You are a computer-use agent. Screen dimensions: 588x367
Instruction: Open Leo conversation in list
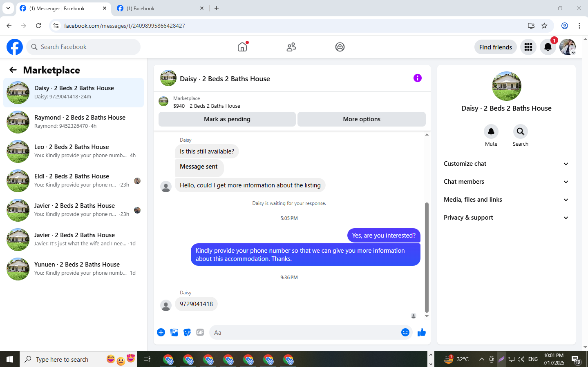pos(74,151)
